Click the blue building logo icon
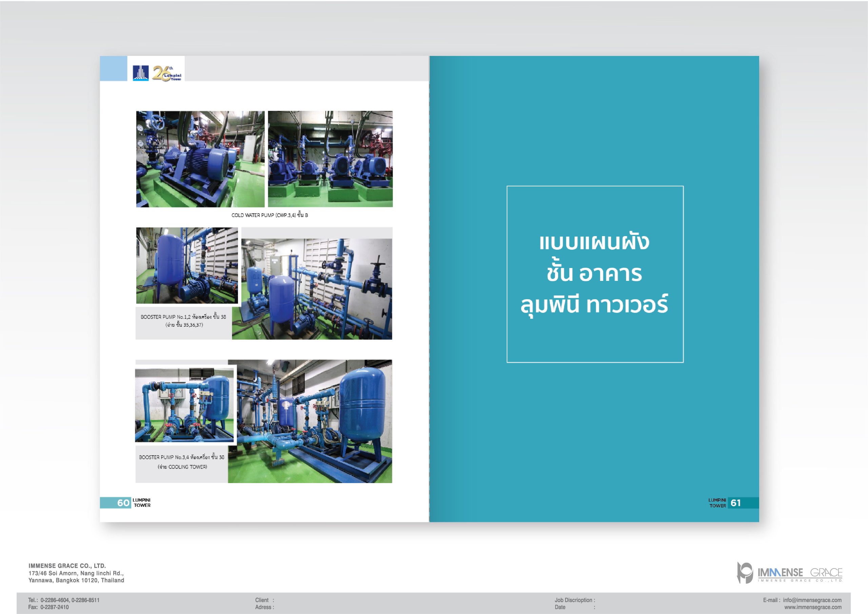868x614 pixels. tap(140, 73)
